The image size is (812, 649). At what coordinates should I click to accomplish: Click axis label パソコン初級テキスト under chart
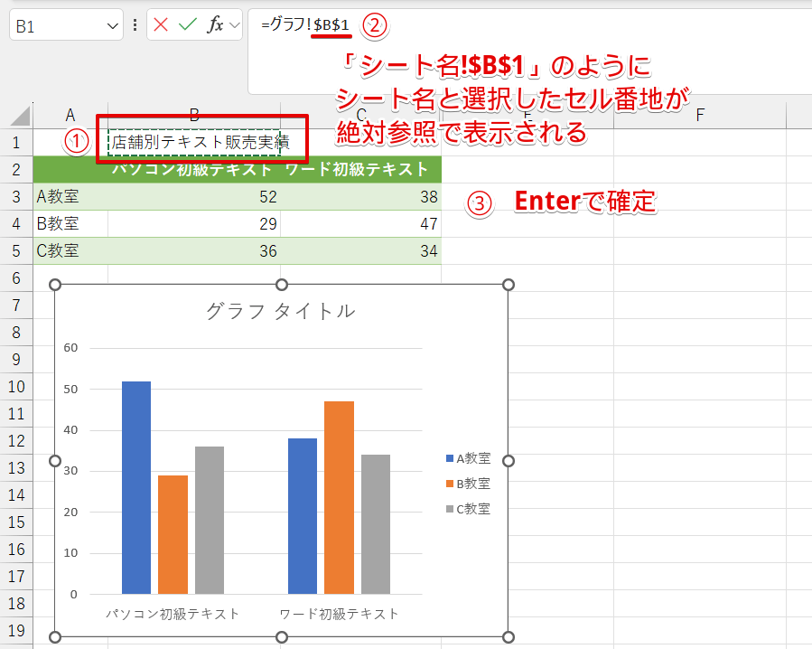tap(173, 614)
